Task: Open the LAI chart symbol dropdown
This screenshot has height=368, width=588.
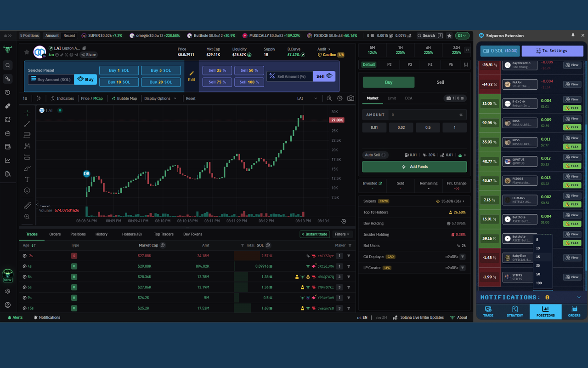Action: pyautogui.click(x=307, y=98)
